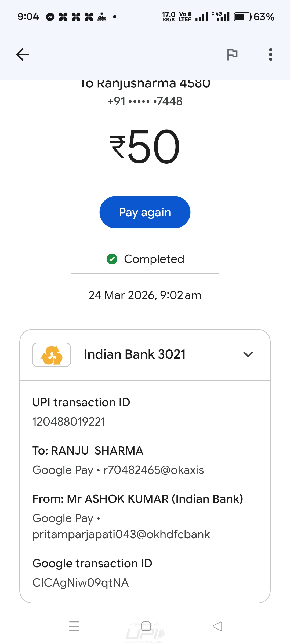Tap the Android recent apps icon
The width and height of the screenshot is (290, 644).
click(74, 626)
